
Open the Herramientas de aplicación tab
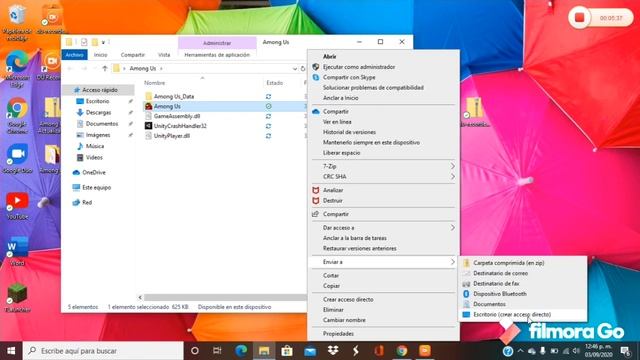click(x=217, y=54)
